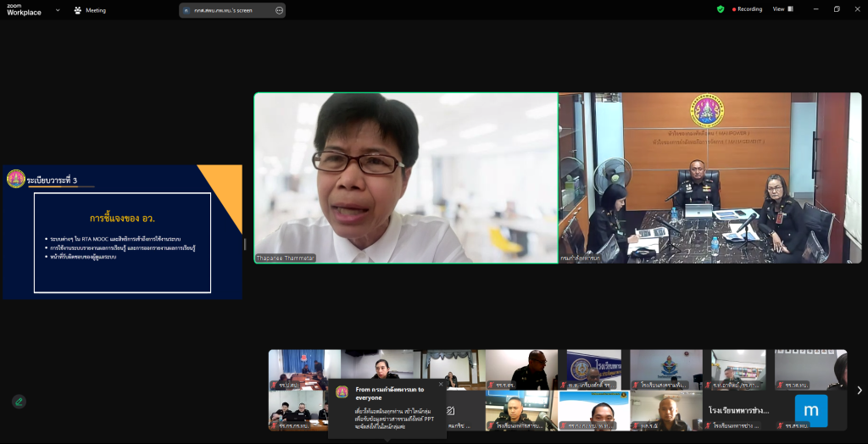Image resolution: width=868 pixels, height=444 pixels.
Task: Select the รร.ร.ศร. participant thumbnail
Action: point(521,369)
